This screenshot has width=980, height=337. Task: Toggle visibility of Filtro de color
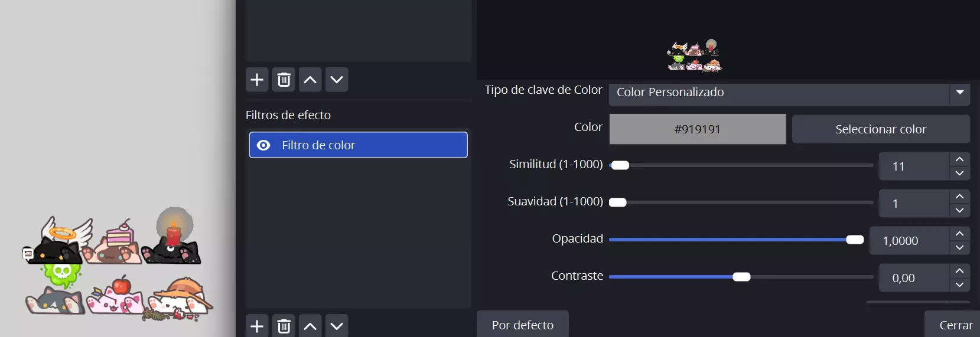click(x=263, y=145)
